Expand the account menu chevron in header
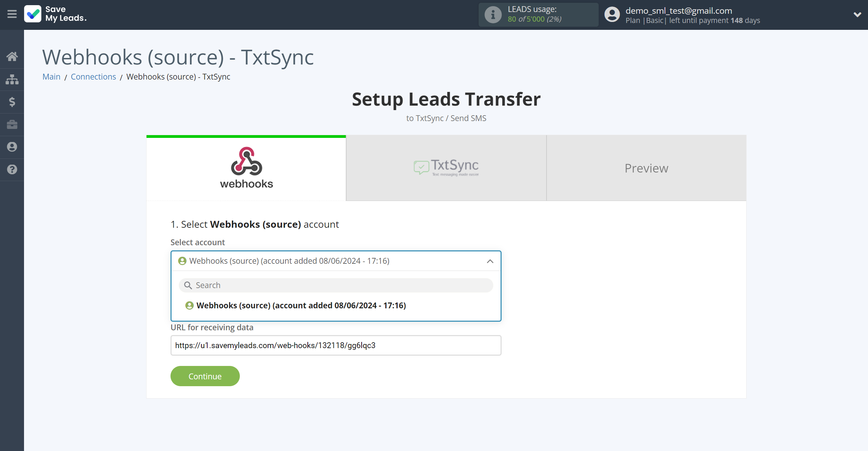Viewport: 868px width, 451px height. click(x=857, y=15)
